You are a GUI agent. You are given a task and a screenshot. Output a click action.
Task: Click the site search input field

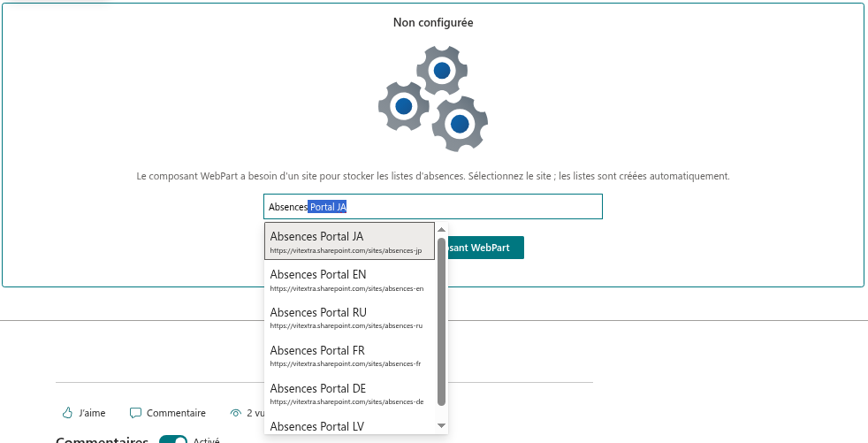point(433,207)
